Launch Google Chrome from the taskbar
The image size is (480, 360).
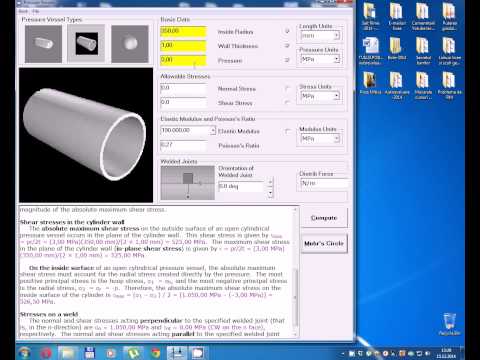point(155,353)
